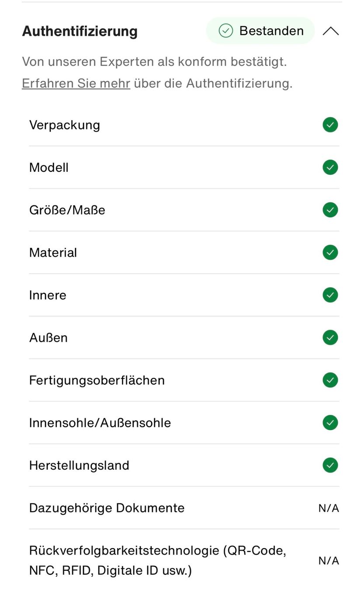Click the green checkmark next to Innere
This screenshot has height=590, width=364.
click(330, 295)
